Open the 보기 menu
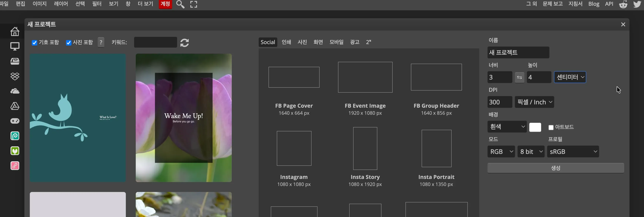 point(114,4)
